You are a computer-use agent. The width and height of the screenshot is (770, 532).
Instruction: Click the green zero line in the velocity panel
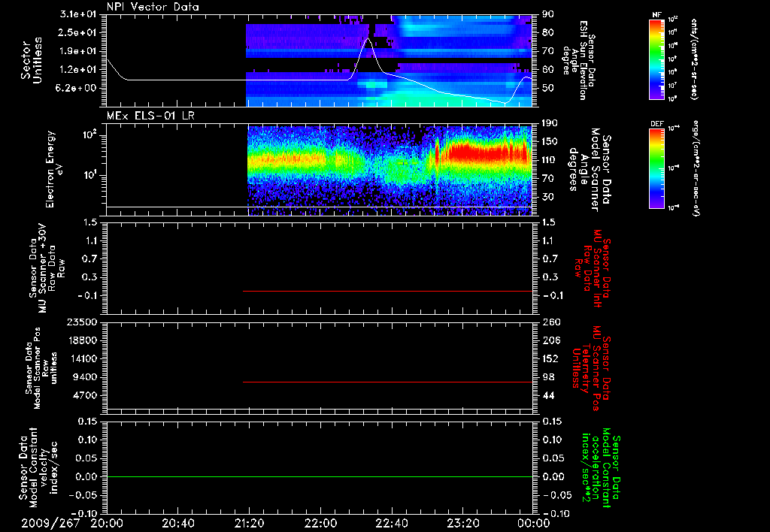(x=320, y=476)
